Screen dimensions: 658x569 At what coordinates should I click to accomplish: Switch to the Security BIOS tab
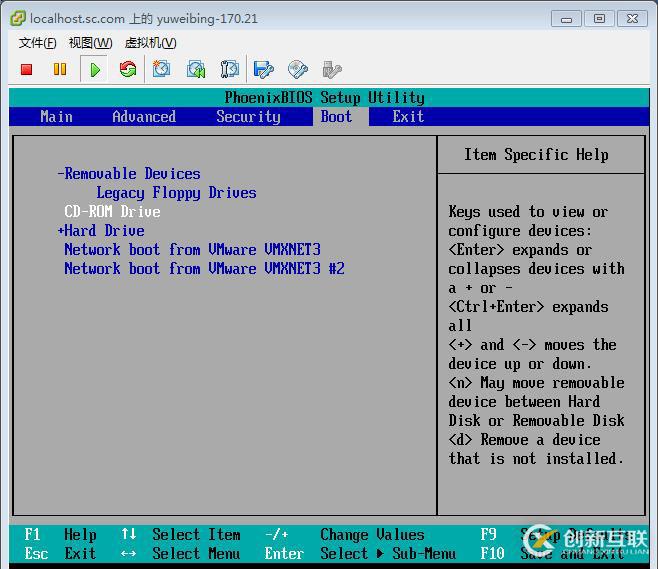248,117
